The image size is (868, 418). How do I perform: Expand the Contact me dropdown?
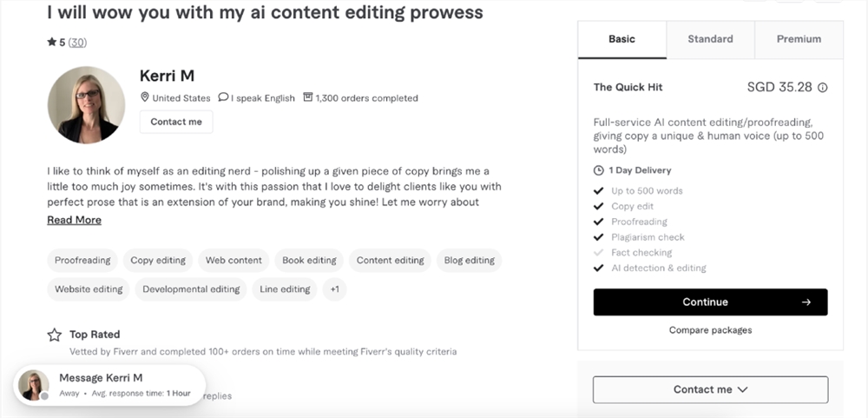(x=710, y=389)
